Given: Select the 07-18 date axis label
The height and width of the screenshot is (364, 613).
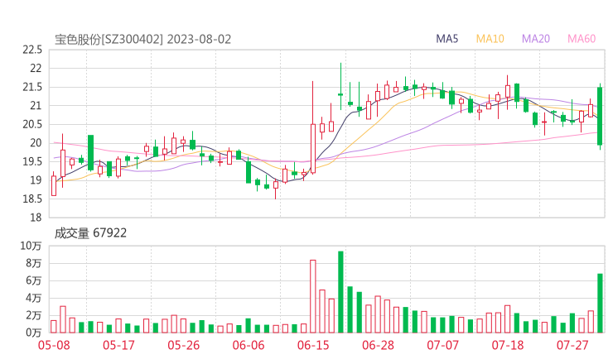Looking at the screenshot, I should pyautogui.click(x=508, y=345).
